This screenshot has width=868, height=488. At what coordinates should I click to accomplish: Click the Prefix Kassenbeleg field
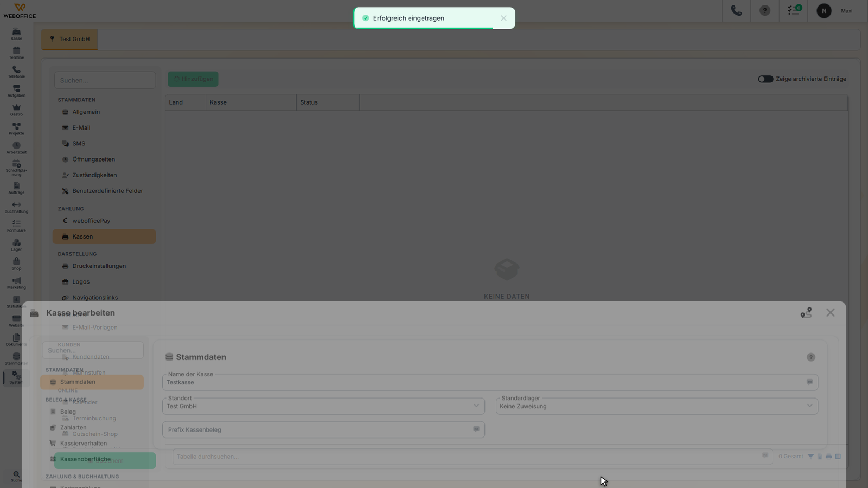pos(323,429)
